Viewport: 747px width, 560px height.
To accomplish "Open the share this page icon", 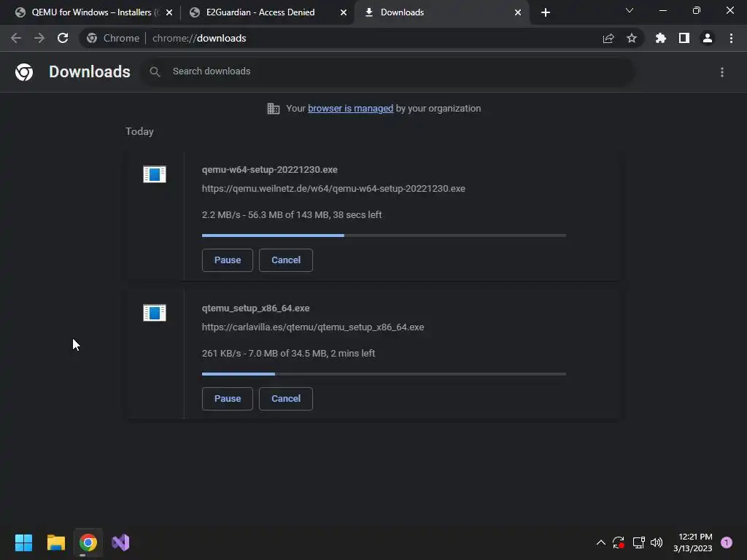I will click(x=608, y=39).
